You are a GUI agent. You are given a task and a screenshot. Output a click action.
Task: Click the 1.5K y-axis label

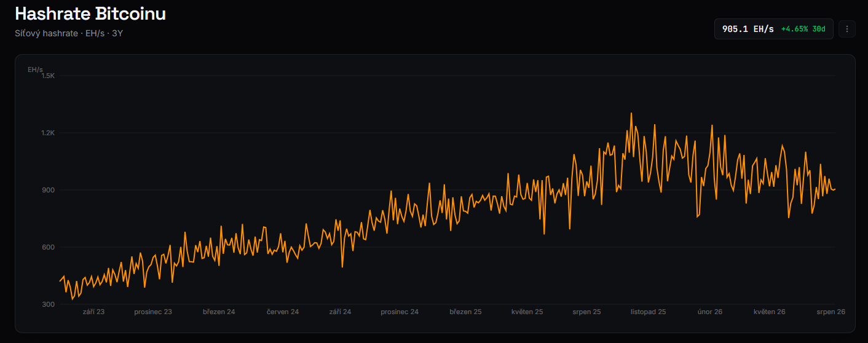49,76
